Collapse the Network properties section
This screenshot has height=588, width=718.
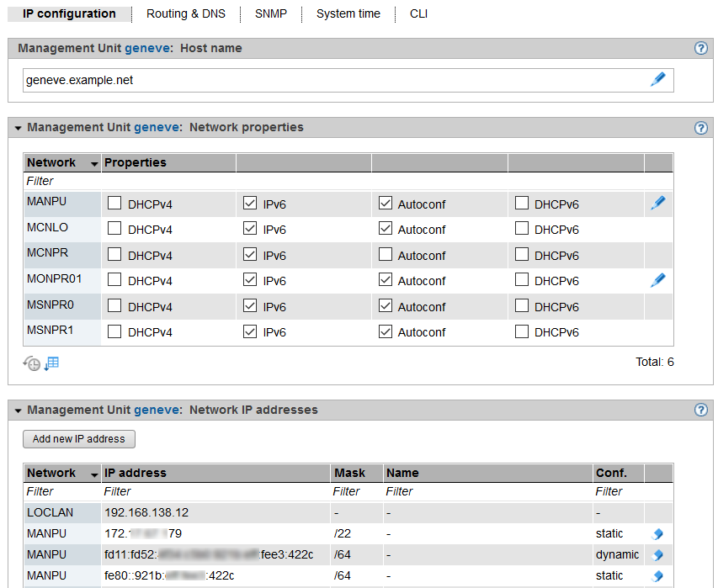[18, 129]
